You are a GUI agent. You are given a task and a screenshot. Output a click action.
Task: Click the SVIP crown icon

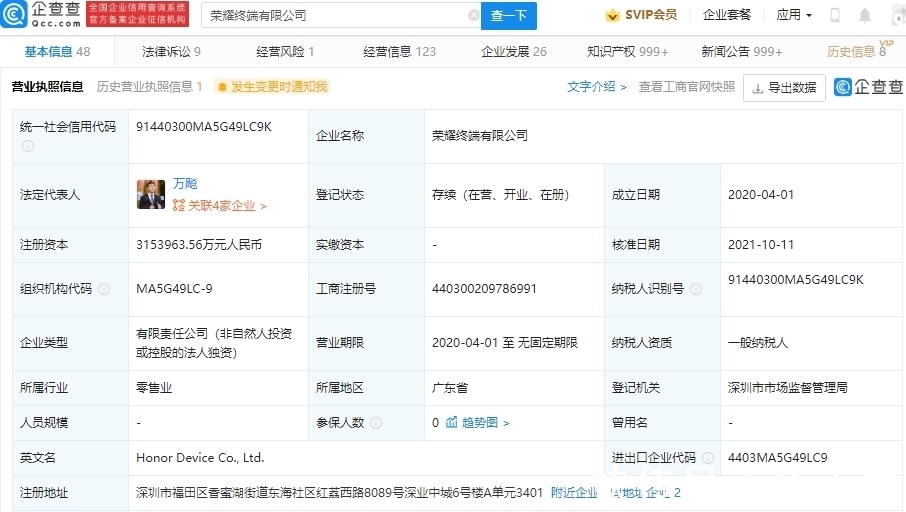click(x=612, y=16)
